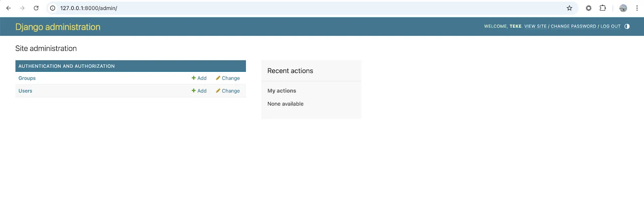Click the site information icon in address bar
This screenshot has width=644, height=213.
tap(52, 8)
